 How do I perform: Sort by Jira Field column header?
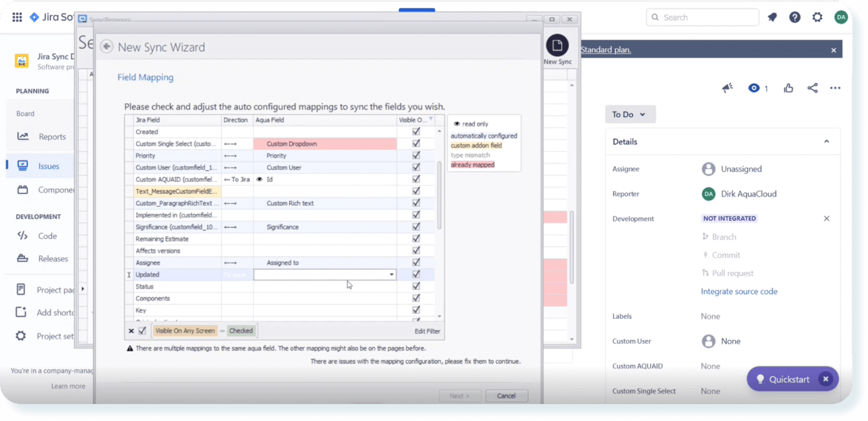[178, 120]
